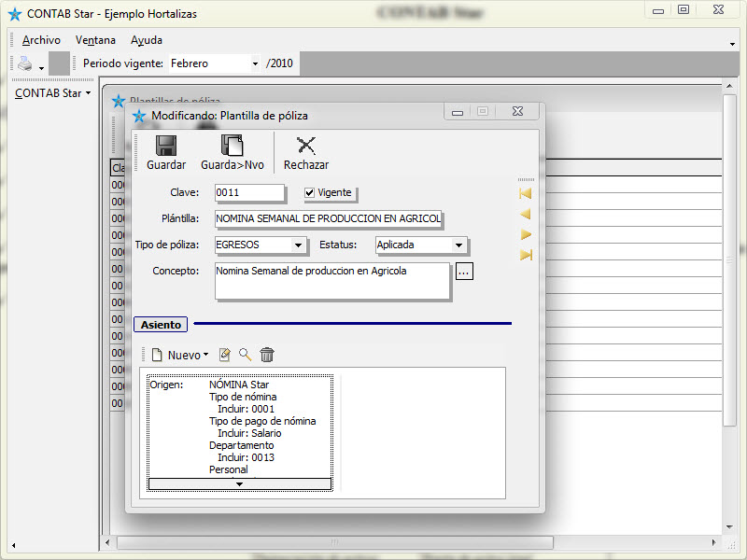The width and height of the screenshot is (747, 560).
Task: Click the Concepto ellipsis button
Action: [x=464, y=272]
